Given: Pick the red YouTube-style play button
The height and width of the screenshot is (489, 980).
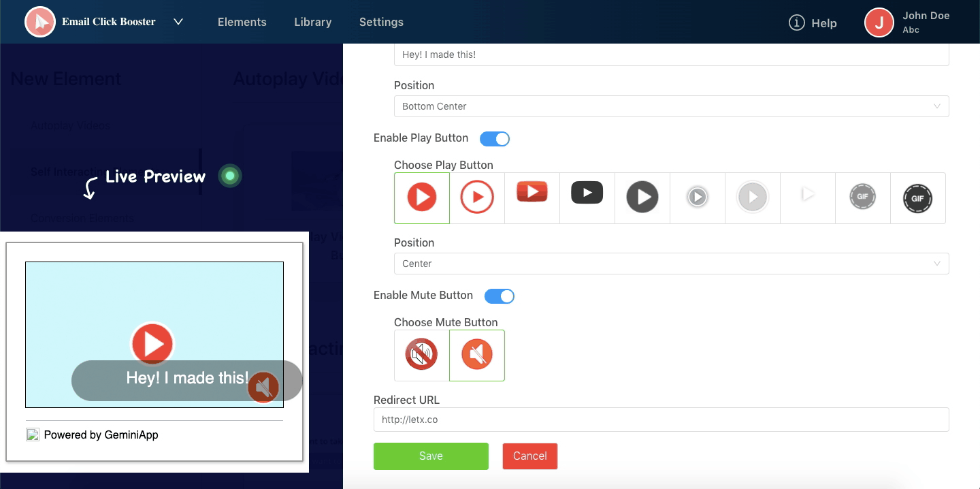Looking at the screenshot, I should [532, 193].
